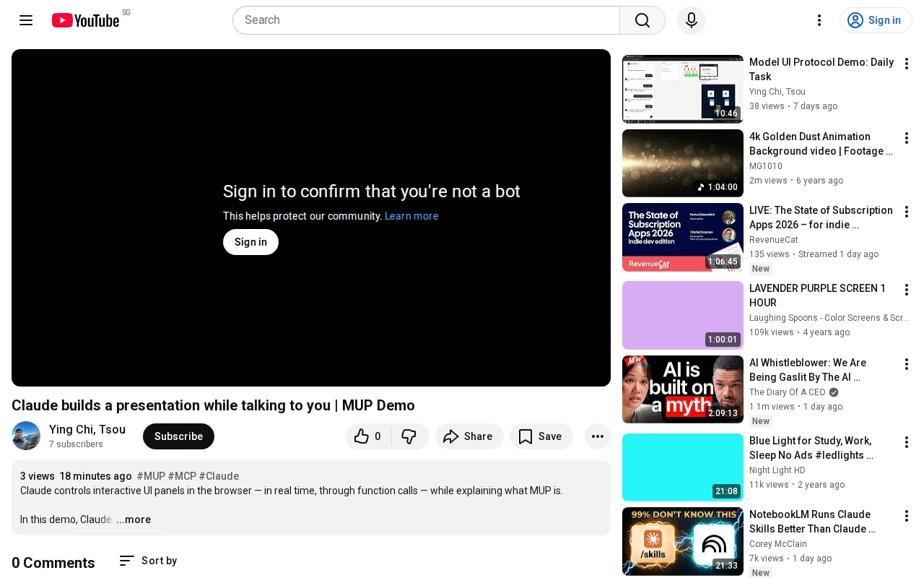Open title 'Blue Light for Study, Work, Sleep'

[x=811, y=448]
